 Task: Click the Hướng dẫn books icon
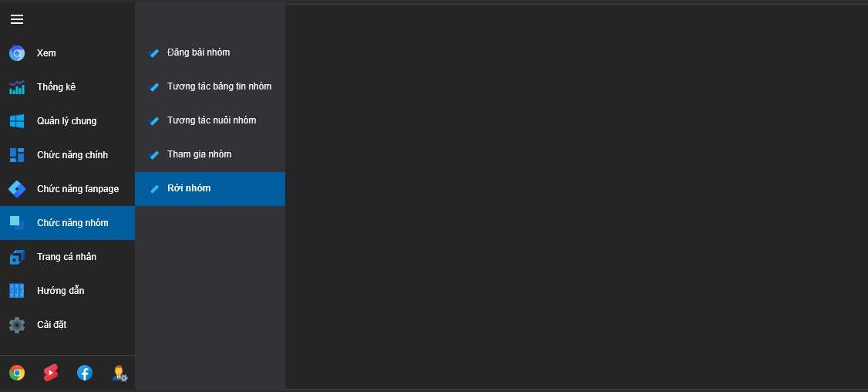[17, 291]
